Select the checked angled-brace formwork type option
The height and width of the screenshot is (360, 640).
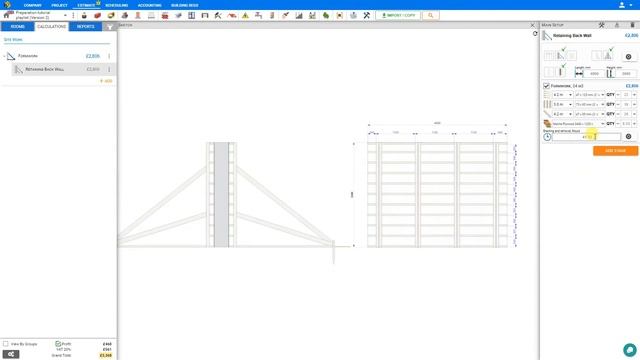[560, 56]
